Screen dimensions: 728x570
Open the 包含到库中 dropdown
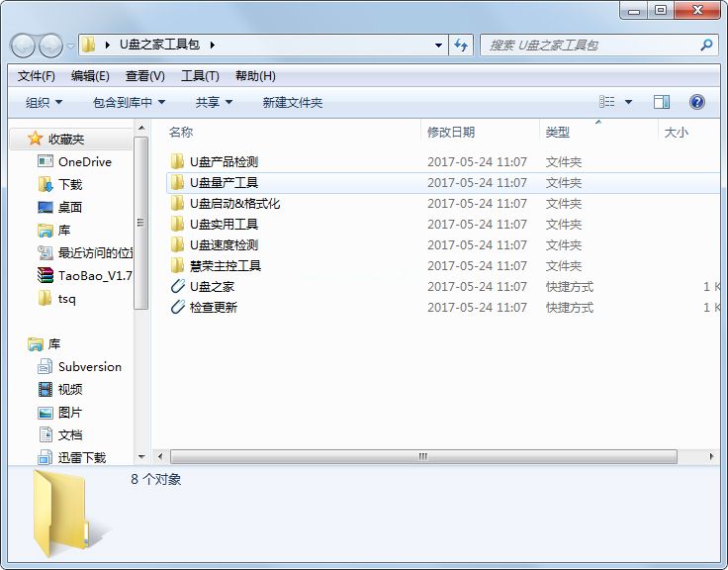coord(129,102)
